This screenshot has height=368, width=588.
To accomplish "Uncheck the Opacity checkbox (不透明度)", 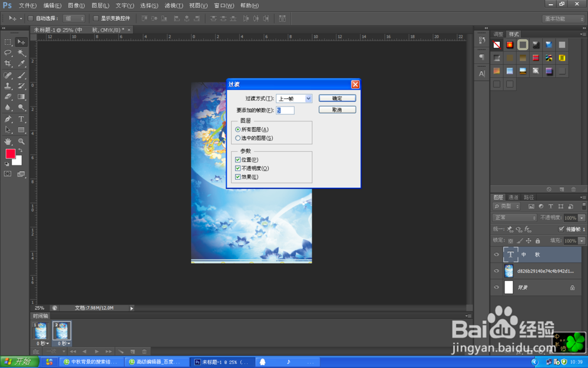I will coord(238,168).
